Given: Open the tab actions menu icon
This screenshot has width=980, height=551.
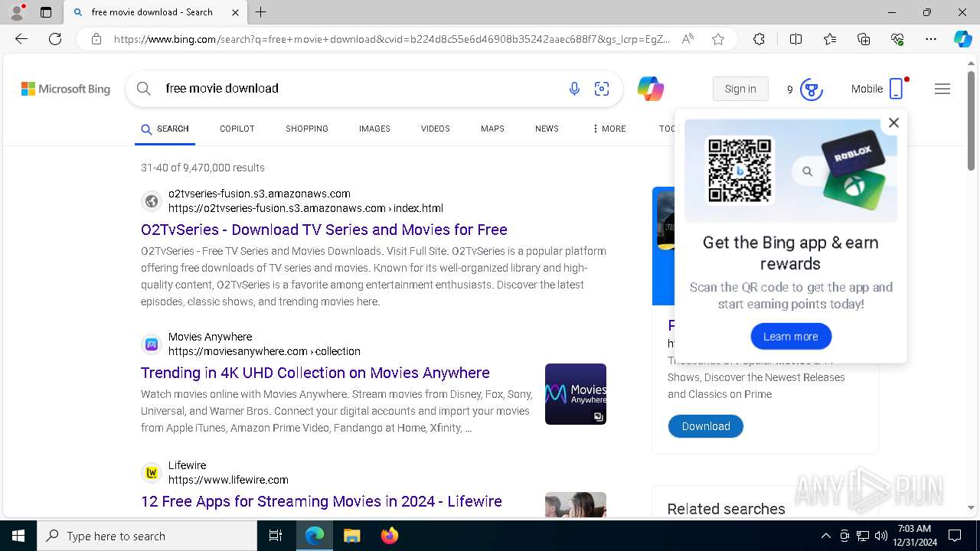Looking at the screenshot, I should pos(46,12).
